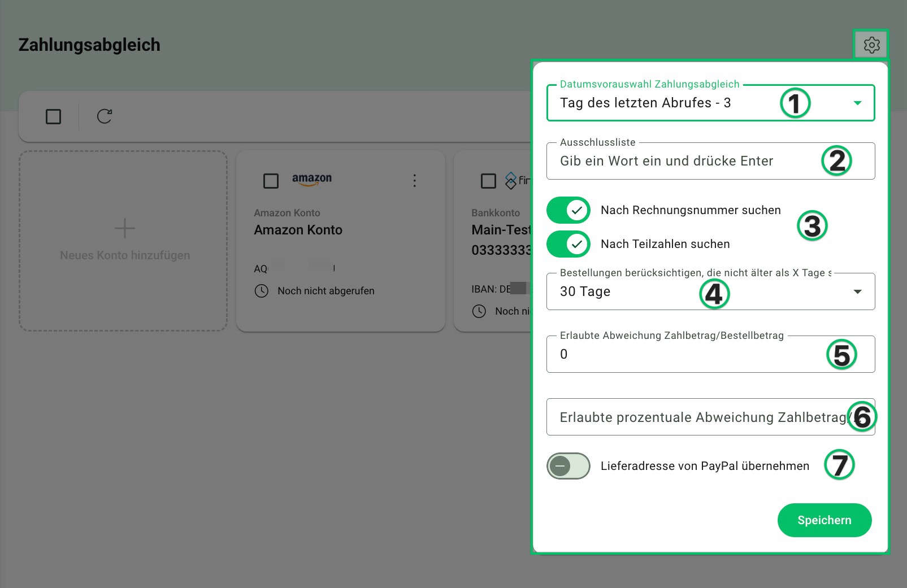Viewport: 907px width, 588px height.
Task: Click the Speichern button
Action: (x=824, y=520)
